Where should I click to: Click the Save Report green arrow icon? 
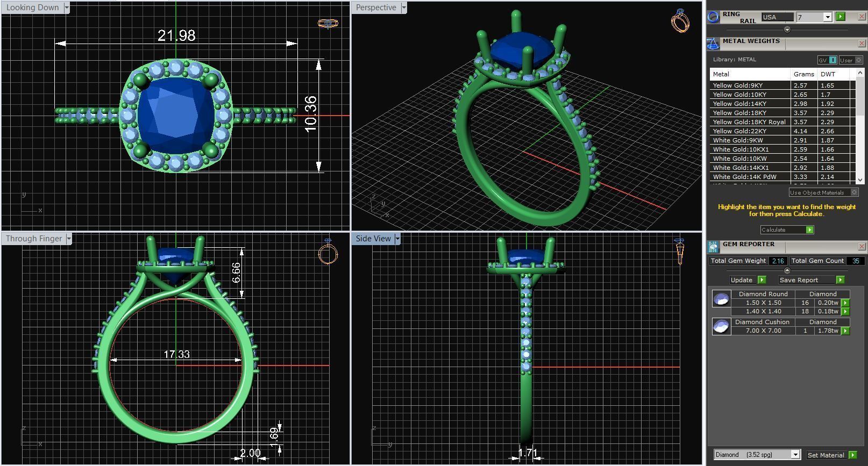tap(840, 279)
